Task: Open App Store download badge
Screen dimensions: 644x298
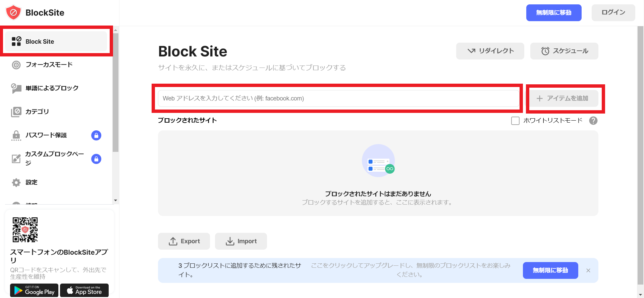Action: pyautogui.click(x=84, y=290)
